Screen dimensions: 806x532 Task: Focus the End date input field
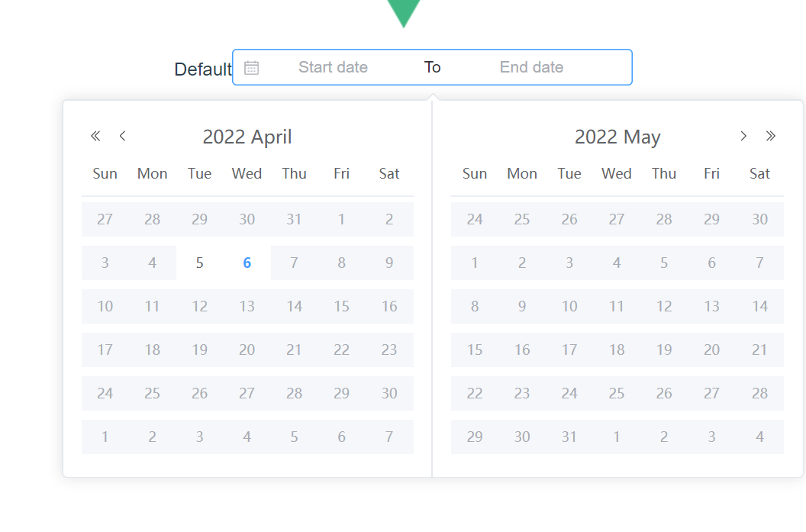(x=531, y=68)
